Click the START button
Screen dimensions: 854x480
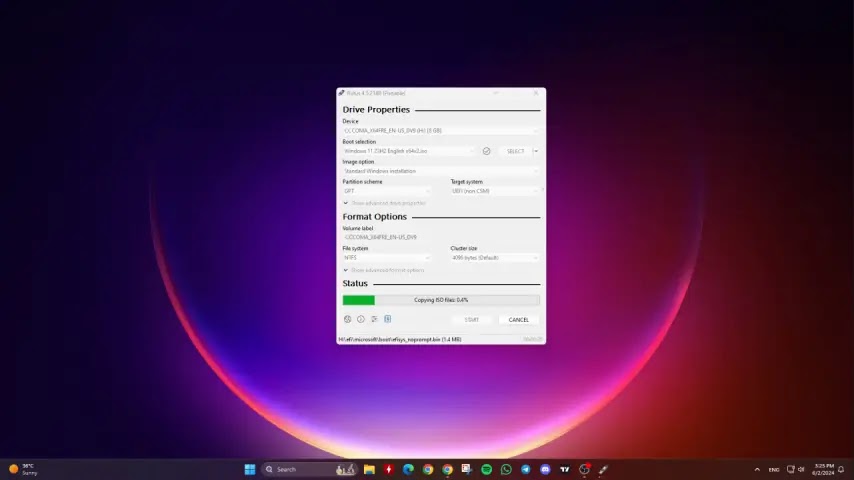[472, 320]
